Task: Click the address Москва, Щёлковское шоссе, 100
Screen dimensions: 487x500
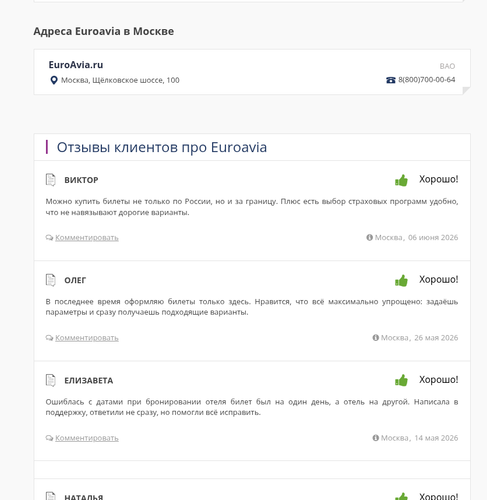Action: [120, 80]
